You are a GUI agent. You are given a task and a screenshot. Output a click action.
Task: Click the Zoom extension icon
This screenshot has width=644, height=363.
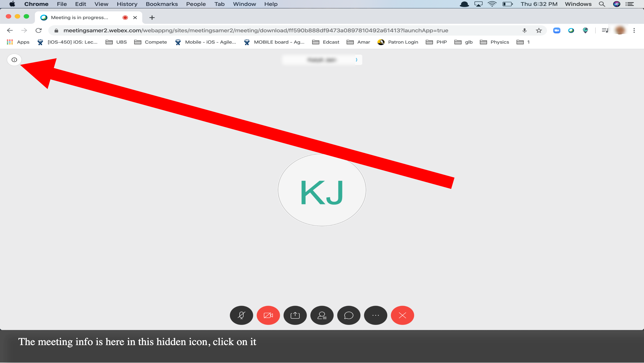tap(557, 30)
